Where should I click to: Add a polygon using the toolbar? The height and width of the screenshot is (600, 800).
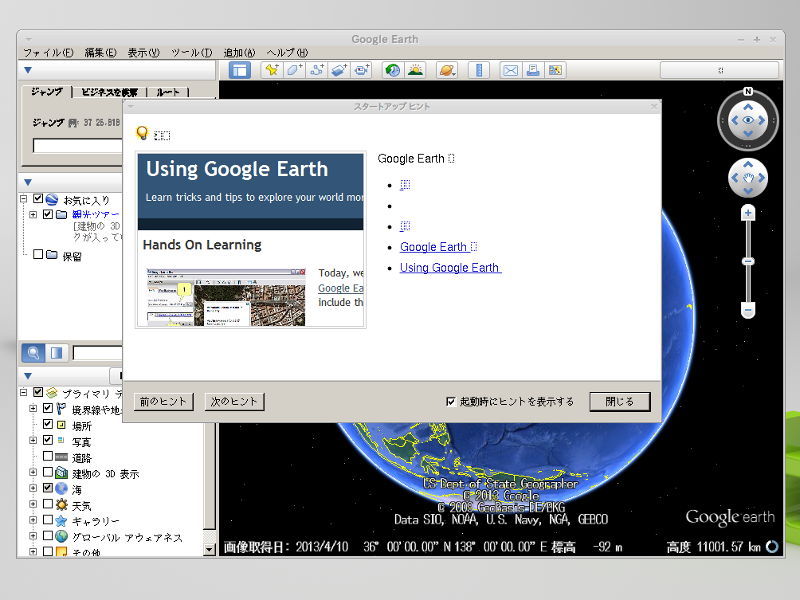click(294, 70)
